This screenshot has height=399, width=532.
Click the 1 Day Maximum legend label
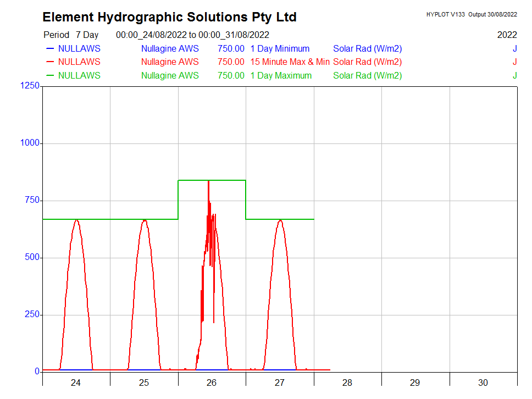(x=281, y=76)
